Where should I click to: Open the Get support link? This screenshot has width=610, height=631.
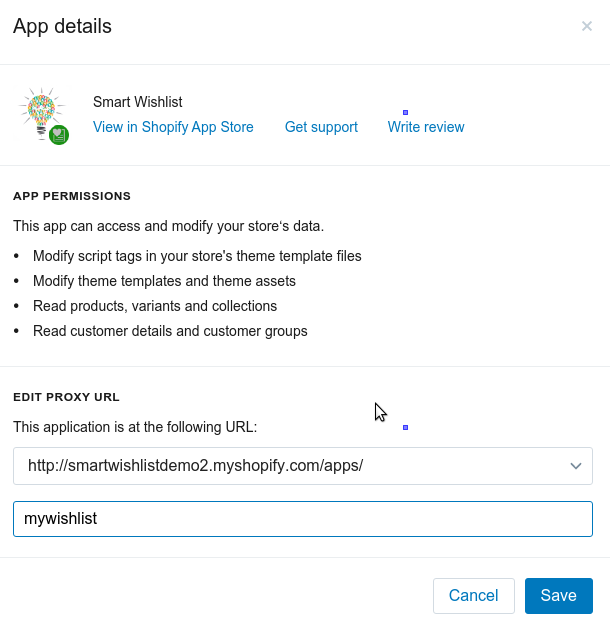tap(321, 127)
